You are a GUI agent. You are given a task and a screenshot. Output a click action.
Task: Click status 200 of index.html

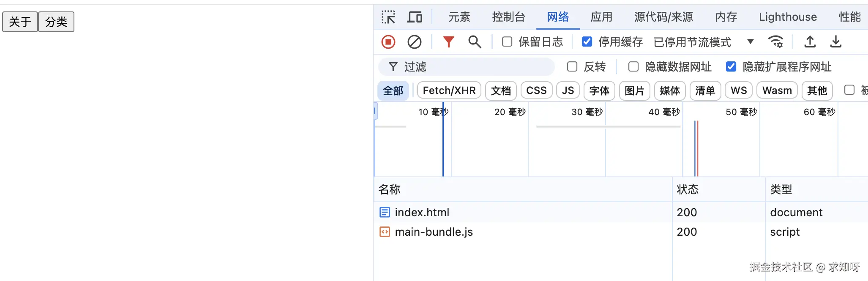click(x=687, y=212)
